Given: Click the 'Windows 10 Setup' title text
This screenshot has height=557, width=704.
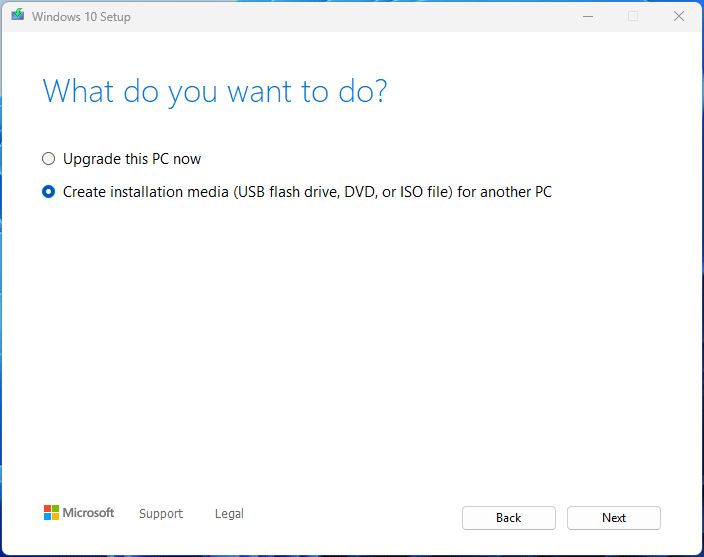Looking at the screenshot, I should (81, 17).
